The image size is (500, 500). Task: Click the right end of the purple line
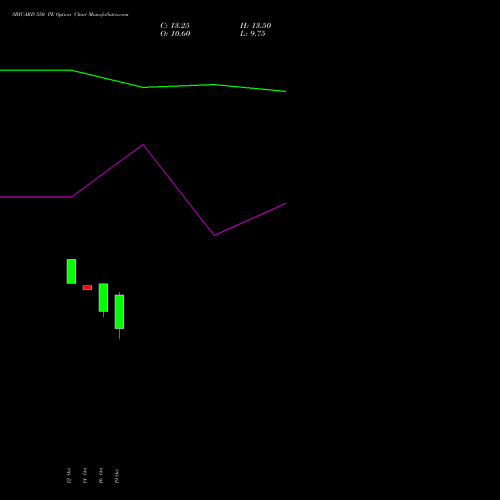(x=285, y=204)
